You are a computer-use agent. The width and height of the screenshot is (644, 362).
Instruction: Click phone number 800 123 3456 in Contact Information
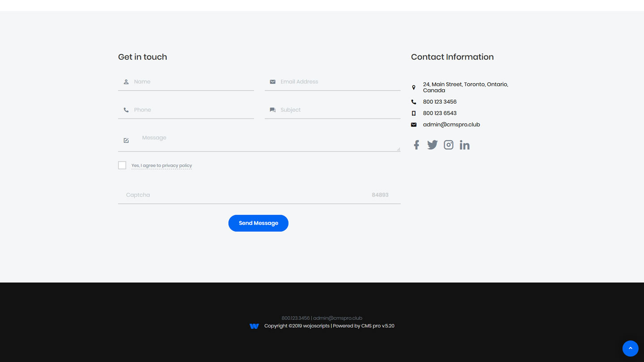(440, 102)
